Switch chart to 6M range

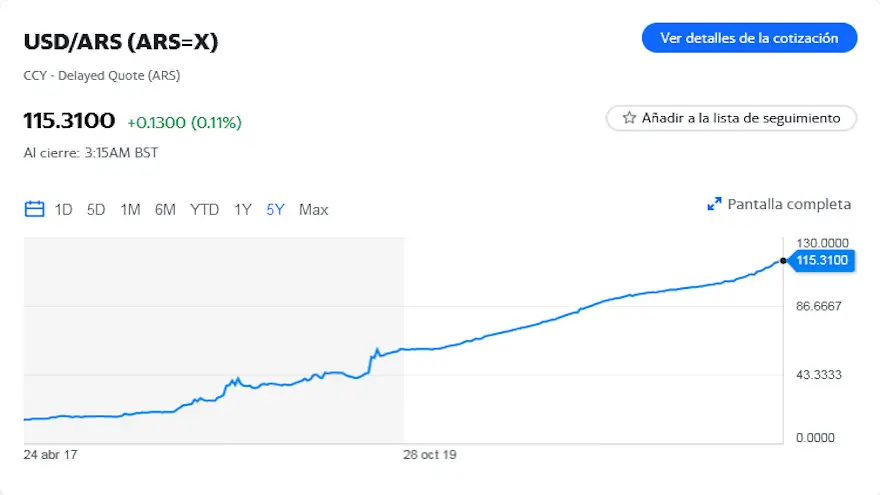(x=165, y=209)
